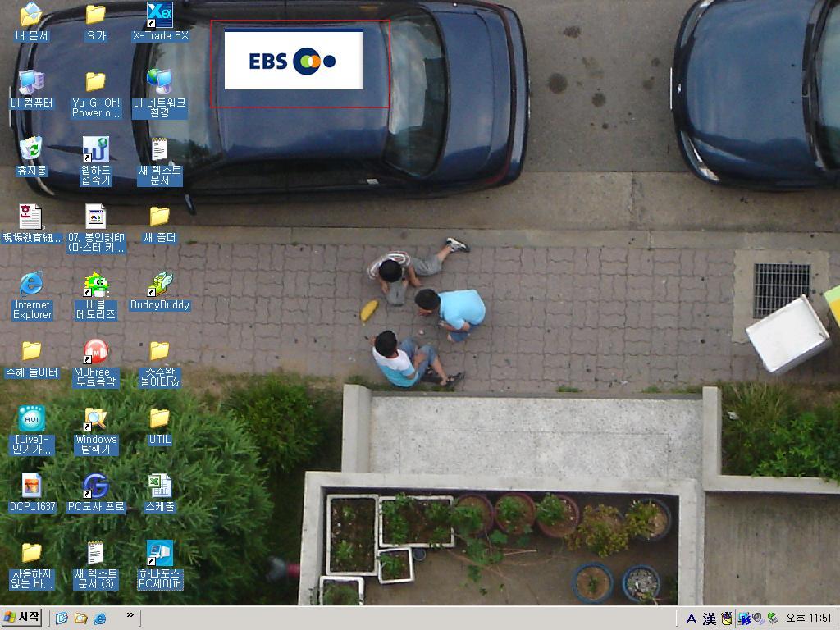Click the 시작 Start button
This screenshot has width=840, height=630.
[x=22, y=618]
